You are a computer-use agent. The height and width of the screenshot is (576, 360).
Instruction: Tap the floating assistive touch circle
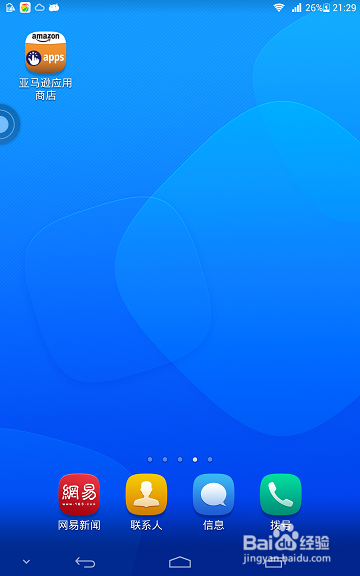(7, 124)
